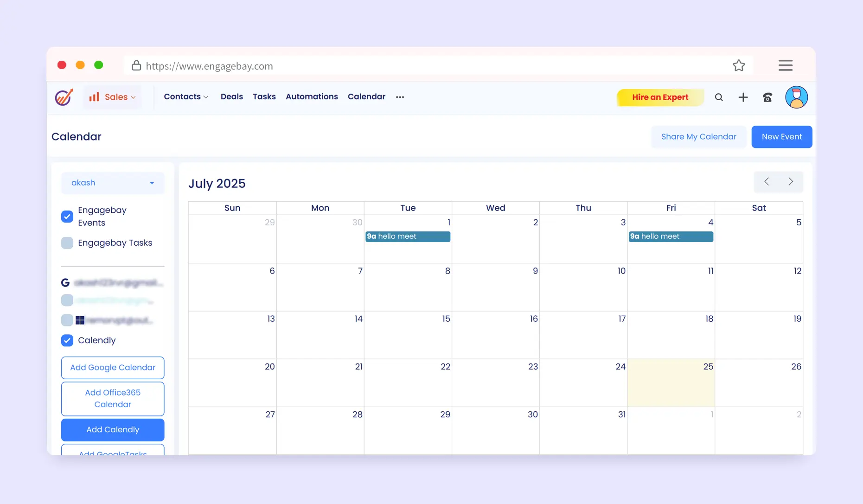Expand the Contacts menu dropdown
This screenshot has width=863, height=504.
[x=186, y=96]
